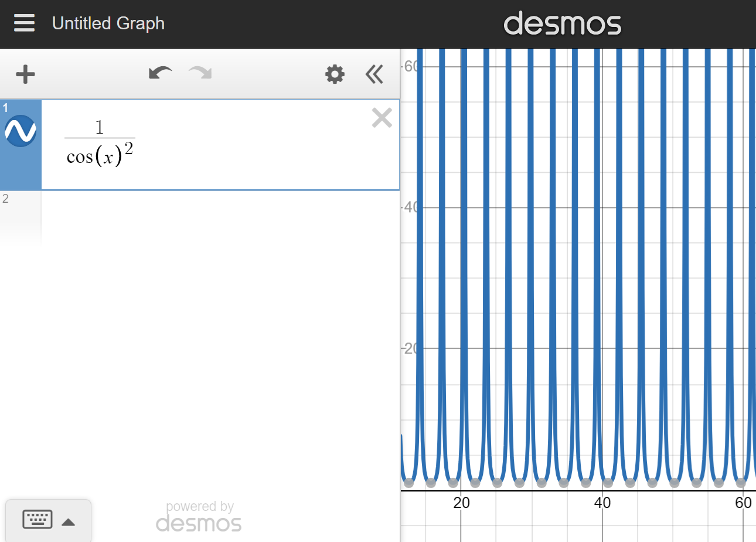Delete expression 1 with the X

382,118
